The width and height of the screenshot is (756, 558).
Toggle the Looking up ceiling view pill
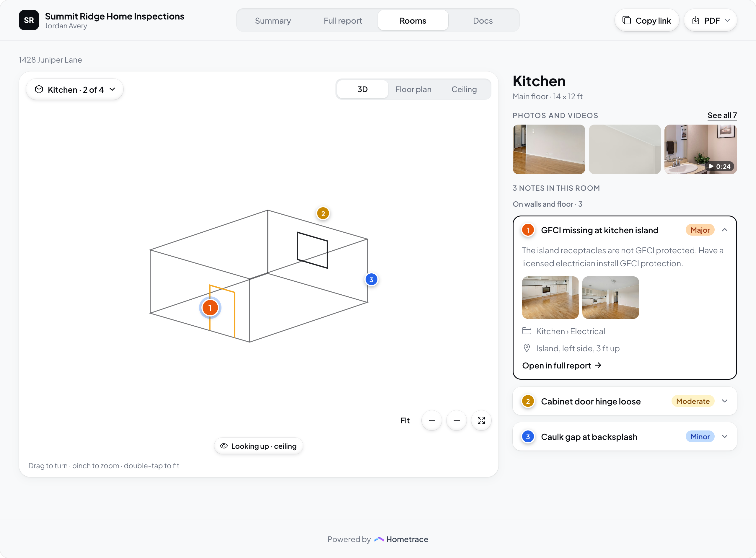258,446
